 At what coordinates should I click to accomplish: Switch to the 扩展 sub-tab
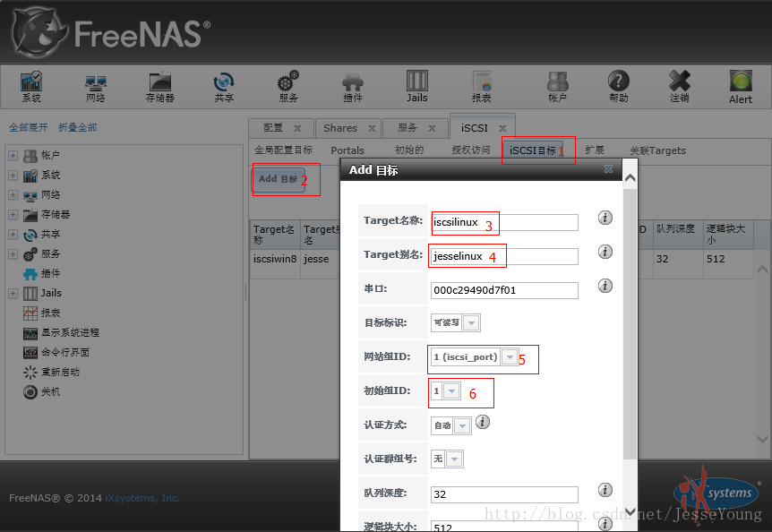[x=595, y=150]
